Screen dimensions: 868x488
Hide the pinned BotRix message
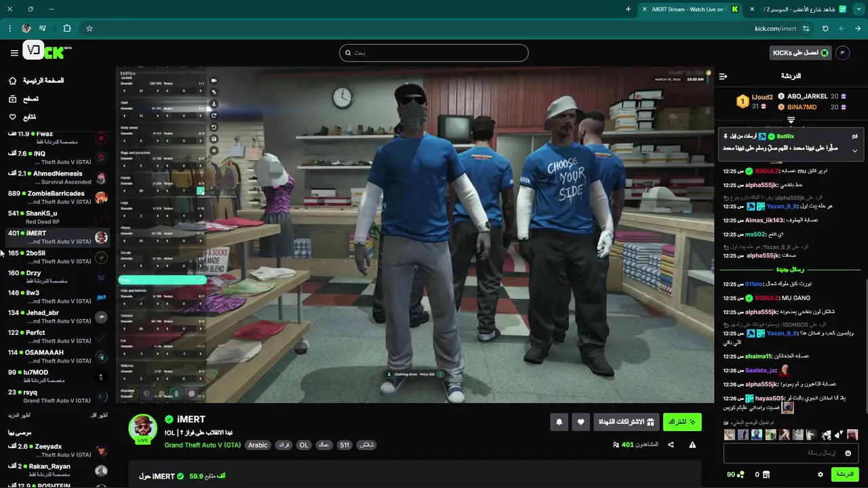(x=855, y=136)
